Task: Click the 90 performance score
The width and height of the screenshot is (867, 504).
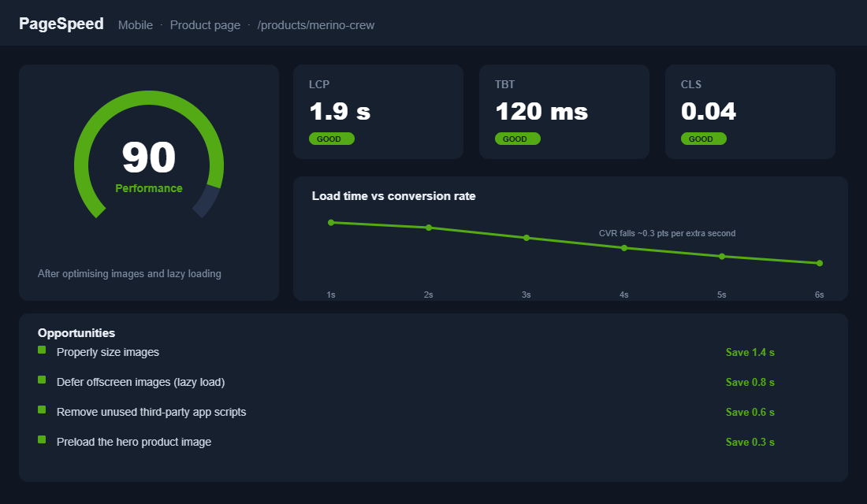Action: click(x=149, y=157)
